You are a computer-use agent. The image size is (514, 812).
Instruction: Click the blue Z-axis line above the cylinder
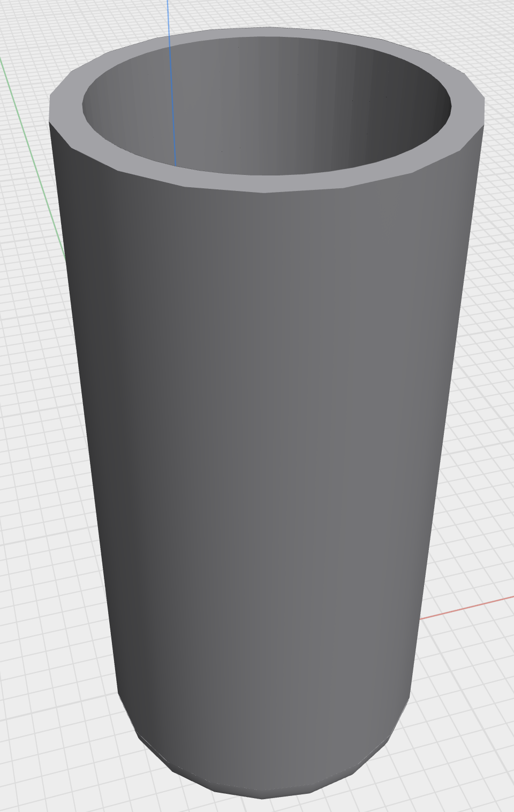pyautogui.click(x=168, y=13)
